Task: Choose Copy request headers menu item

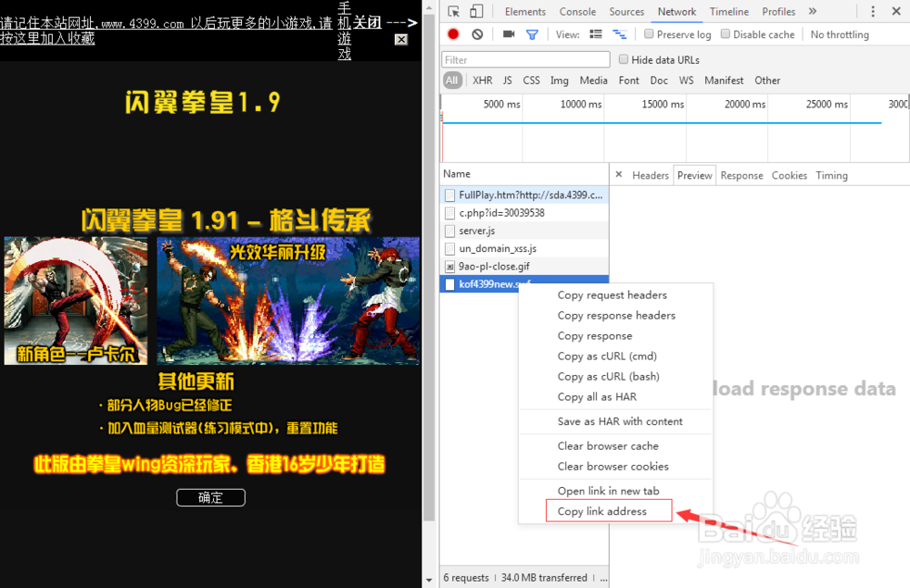Action: tap(615, 295)
